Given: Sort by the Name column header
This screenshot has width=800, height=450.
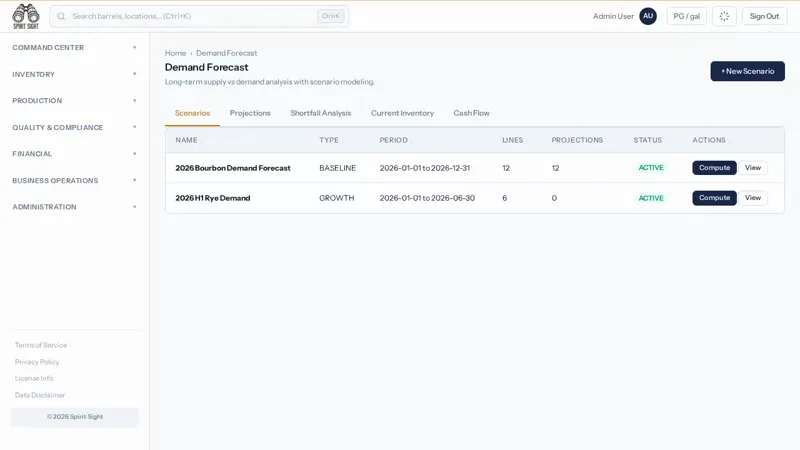Looking at the screenshot, I should tap(186, 140).
